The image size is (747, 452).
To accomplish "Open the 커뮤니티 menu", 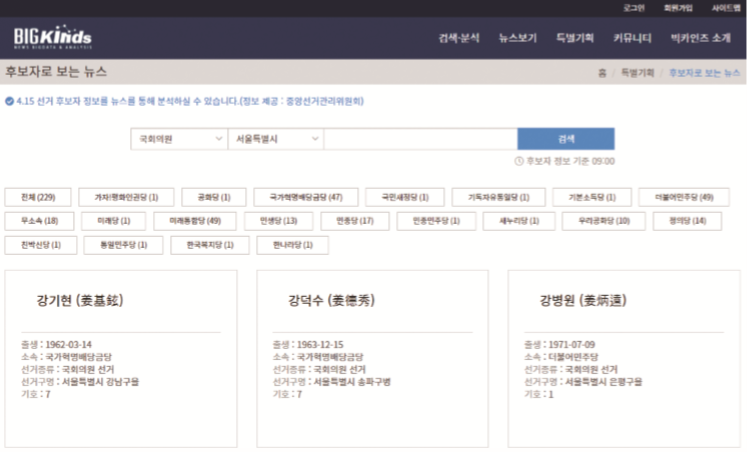I will coord(632,38).
